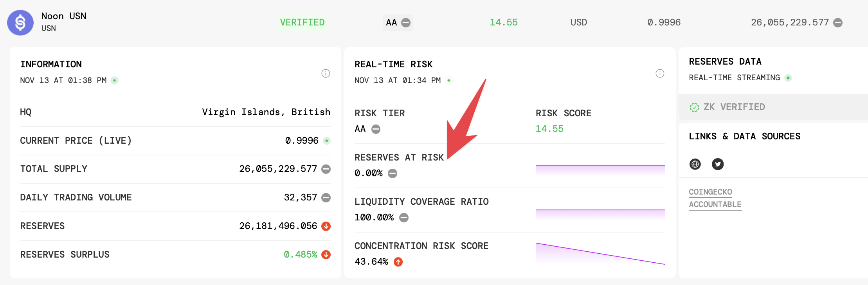Viewport: 868px width, 285px height.
Task: Open the Twitter link icon
Action: 718,164
